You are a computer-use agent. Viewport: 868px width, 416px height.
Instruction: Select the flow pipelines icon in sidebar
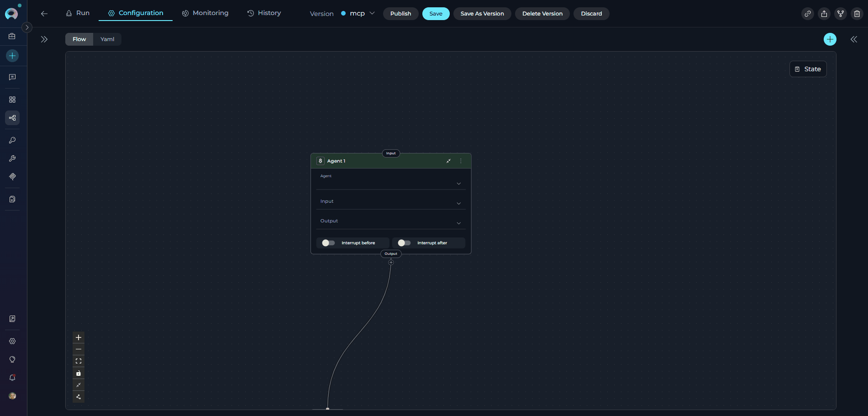click(12, 118)
